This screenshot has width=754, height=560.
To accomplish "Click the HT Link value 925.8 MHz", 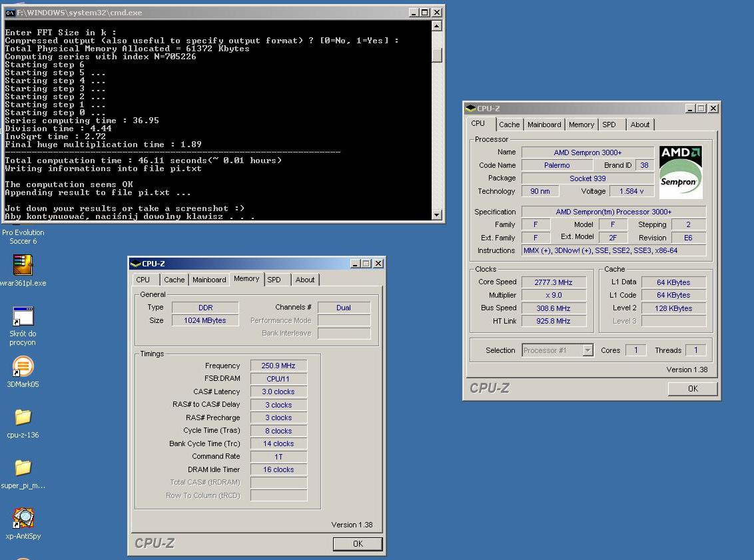I will 554,321.
